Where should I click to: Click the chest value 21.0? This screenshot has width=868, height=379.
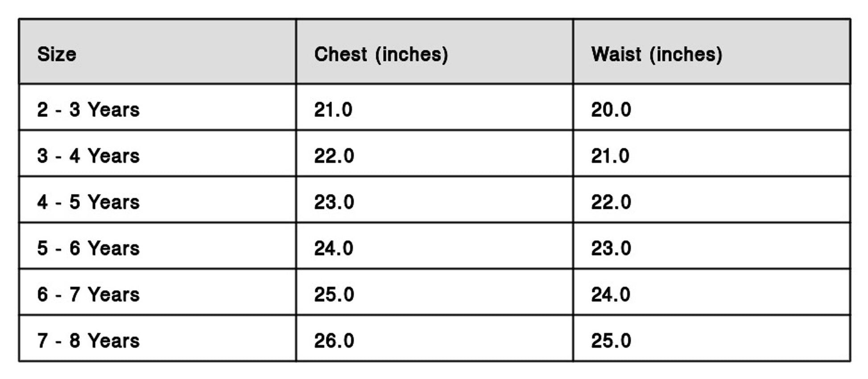pos(333,110)
